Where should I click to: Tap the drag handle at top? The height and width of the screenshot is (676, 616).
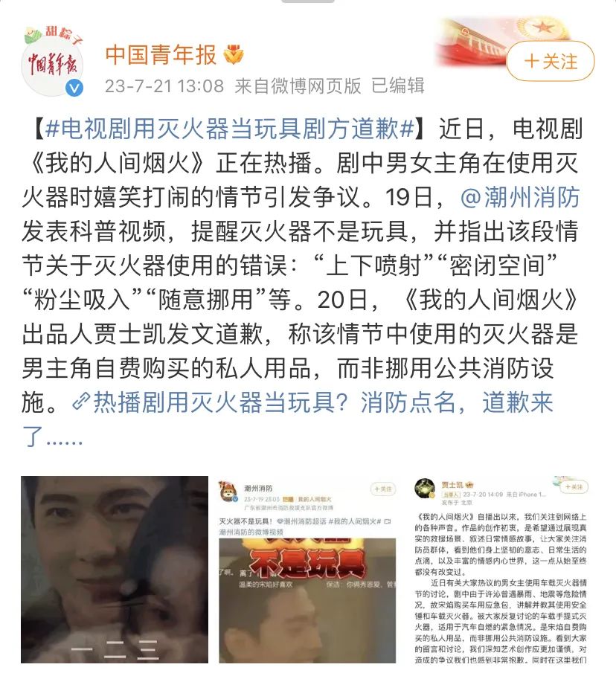pyautogui.click(x=307, y=1)
